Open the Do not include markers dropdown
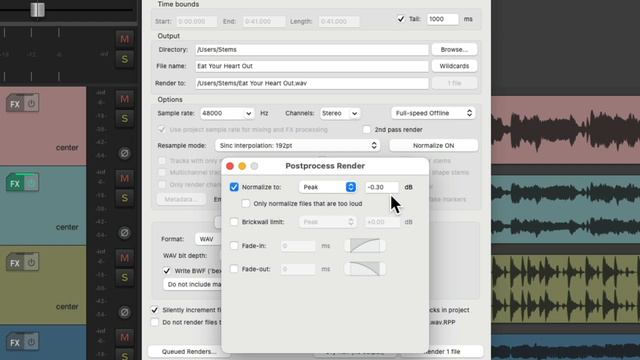This screenshot has width=640, height=360. click(193, 284)
